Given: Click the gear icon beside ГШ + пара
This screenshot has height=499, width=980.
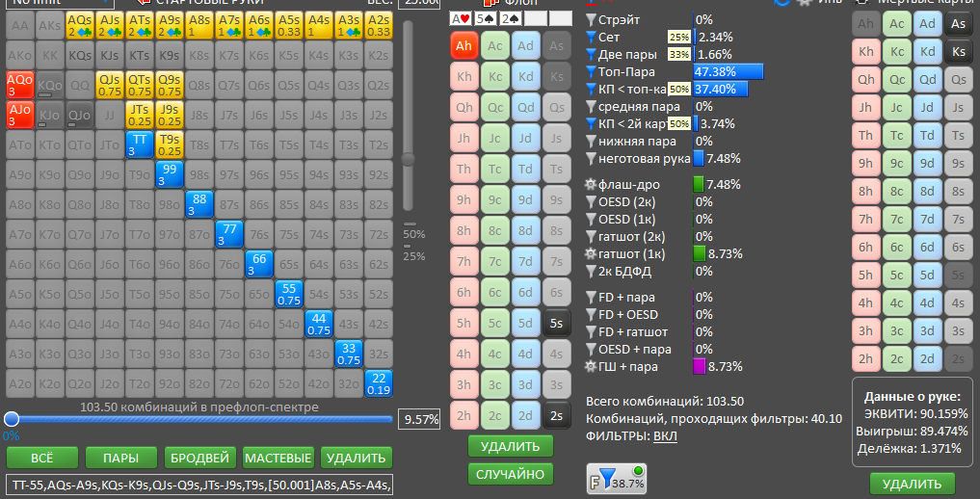Looking at the screenshot, I should pos(592,367).
